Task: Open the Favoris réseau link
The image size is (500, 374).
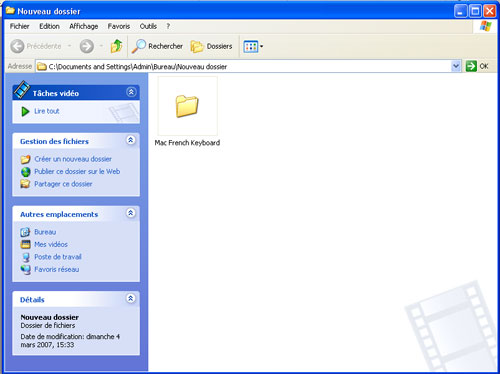Action: point(57,269)
